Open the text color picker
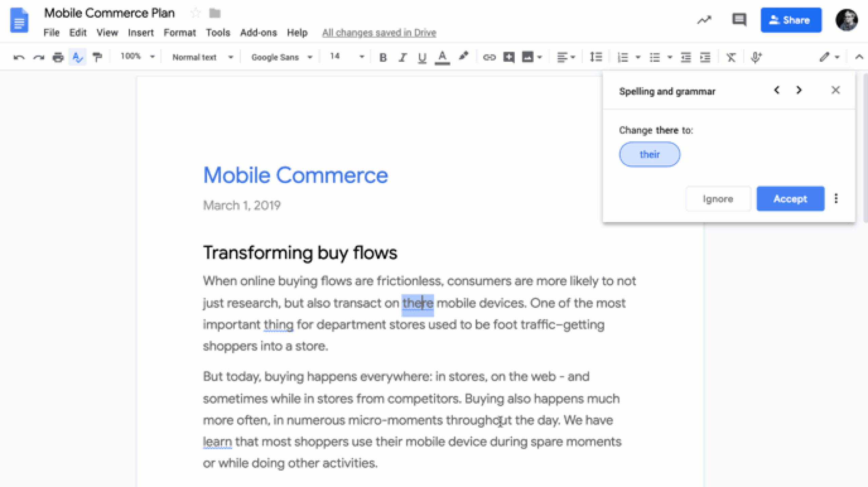Image resolution: width=868 pixels, height=487 pixels. click(442, 57)
